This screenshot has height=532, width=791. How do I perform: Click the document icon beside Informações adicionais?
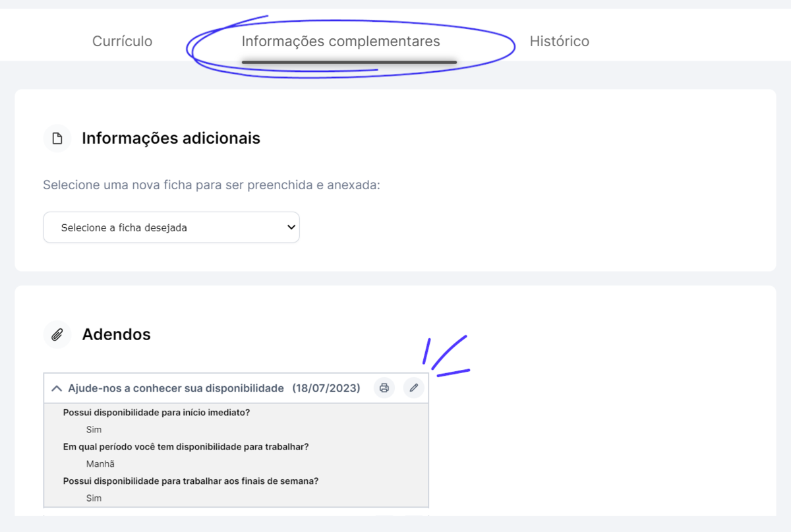pos(57,138)
